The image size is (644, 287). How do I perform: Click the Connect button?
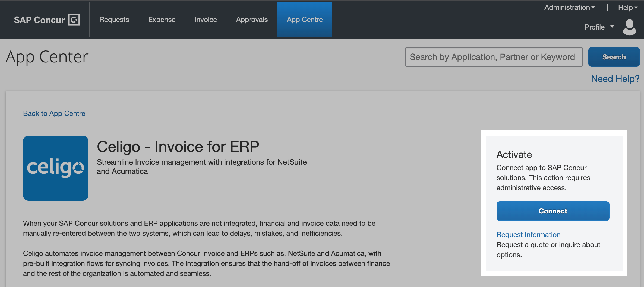[x=553, y=211]
